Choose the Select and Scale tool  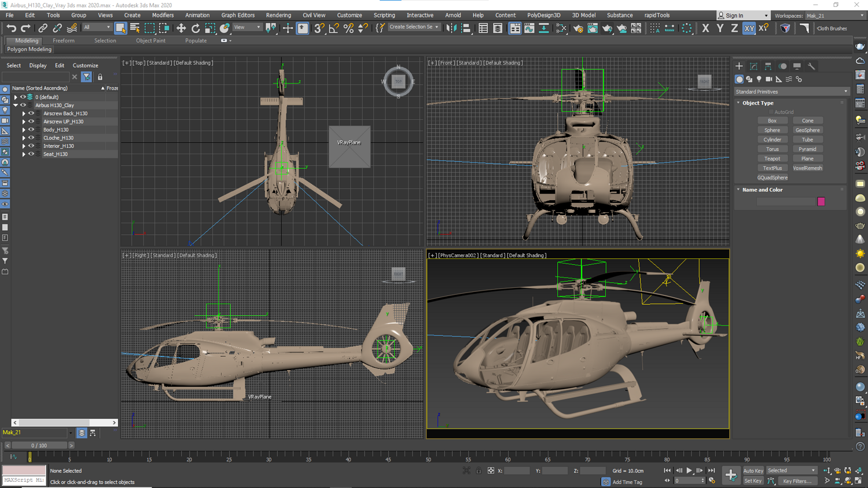point(210,28)
